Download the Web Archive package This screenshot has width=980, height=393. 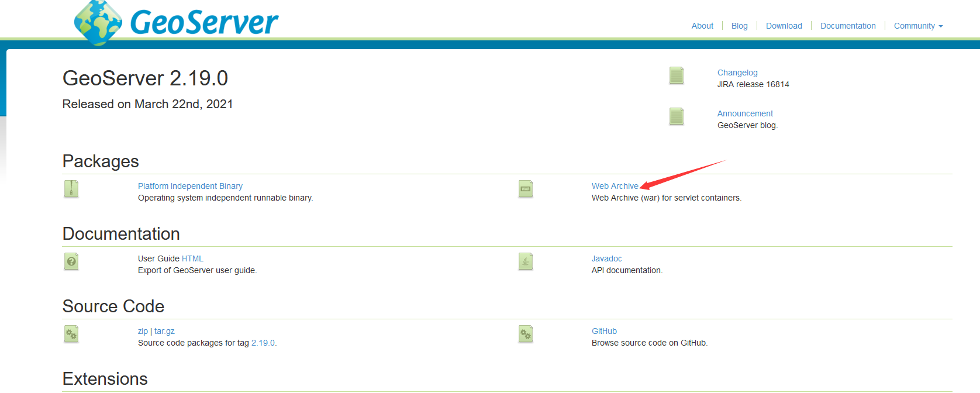pos(615,186)
